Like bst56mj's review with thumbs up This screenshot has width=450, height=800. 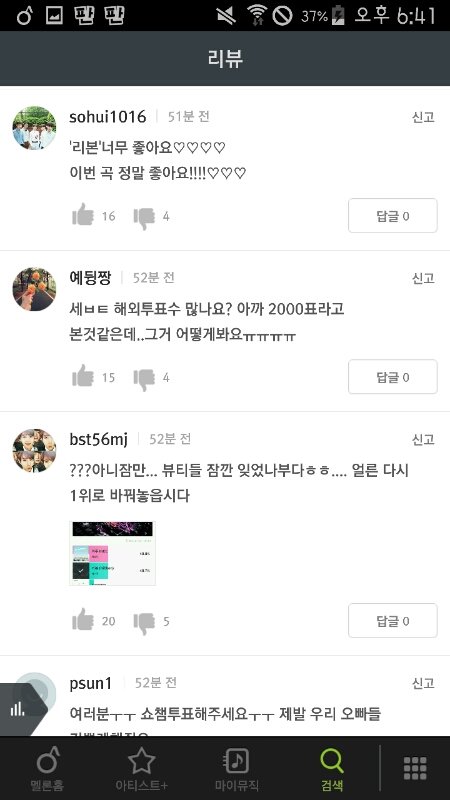click(x=83, y=620)
